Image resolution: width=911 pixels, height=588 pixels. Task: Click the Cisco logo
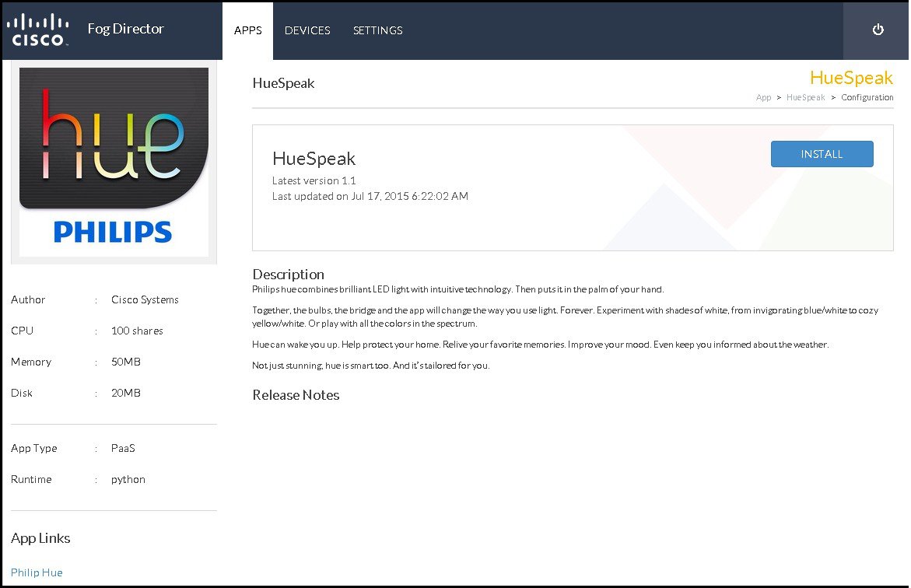point(38,30)
